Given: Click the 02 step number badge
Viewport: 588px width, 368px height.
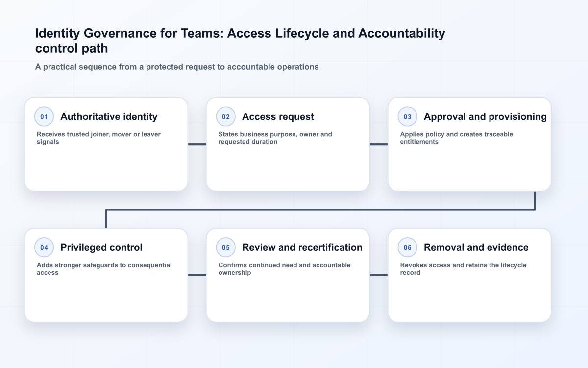Looking at the screenshot, I should [x=226, y=117].
